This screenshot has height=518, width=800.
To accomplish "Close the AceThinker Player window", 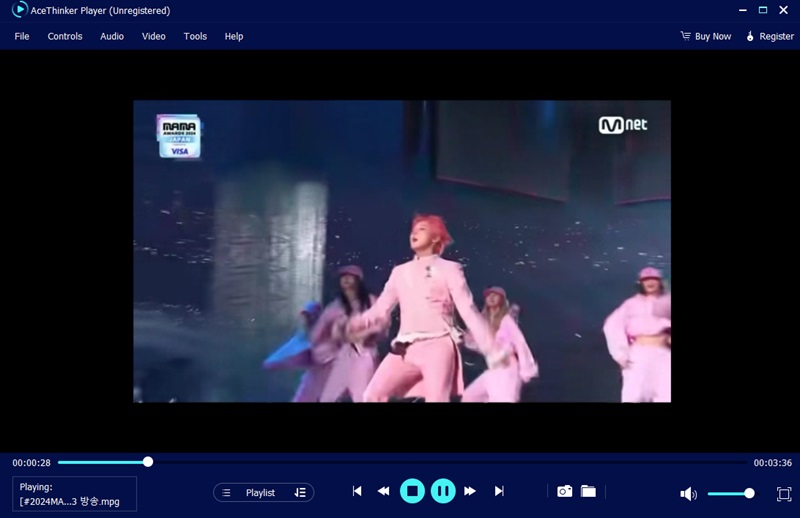I will tap(784, 10).
